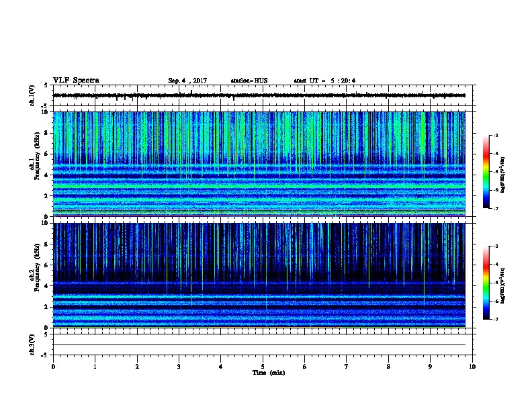
Task: Click the ch.1 frequency tick label "8"
Action: click(46, 133)
